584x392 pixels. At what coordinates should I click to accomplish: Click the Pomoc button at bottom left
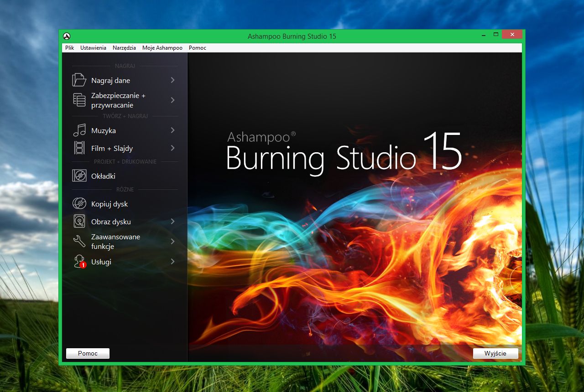tap(88, 353)
